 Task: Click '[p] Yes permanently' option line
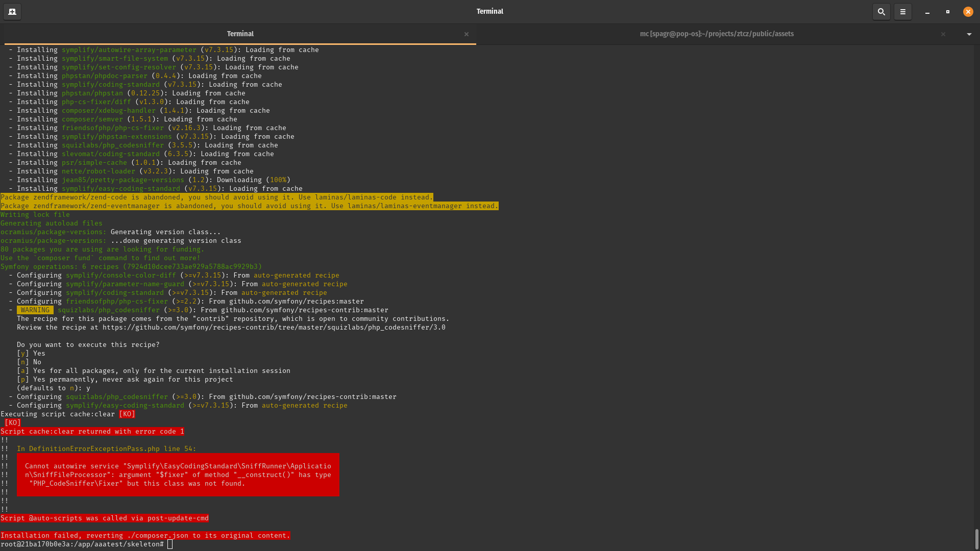(x=125, y=380)
